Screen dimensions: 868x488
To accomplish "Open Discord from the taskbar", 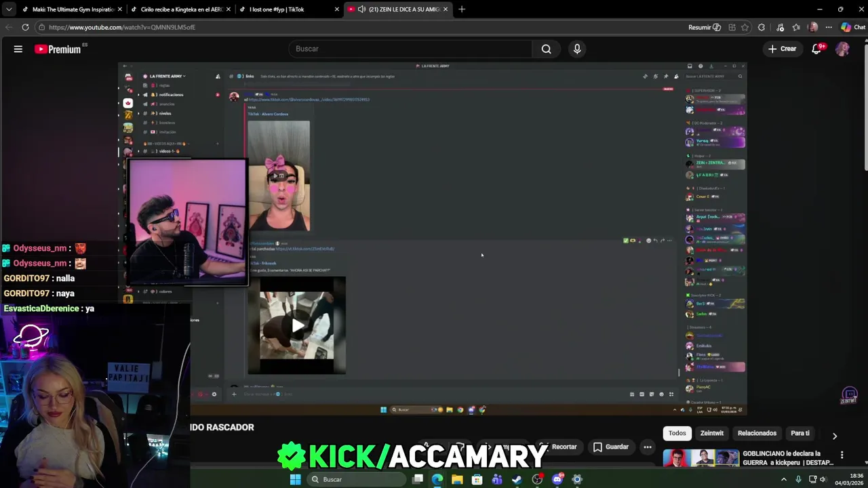I will [557, 479].
